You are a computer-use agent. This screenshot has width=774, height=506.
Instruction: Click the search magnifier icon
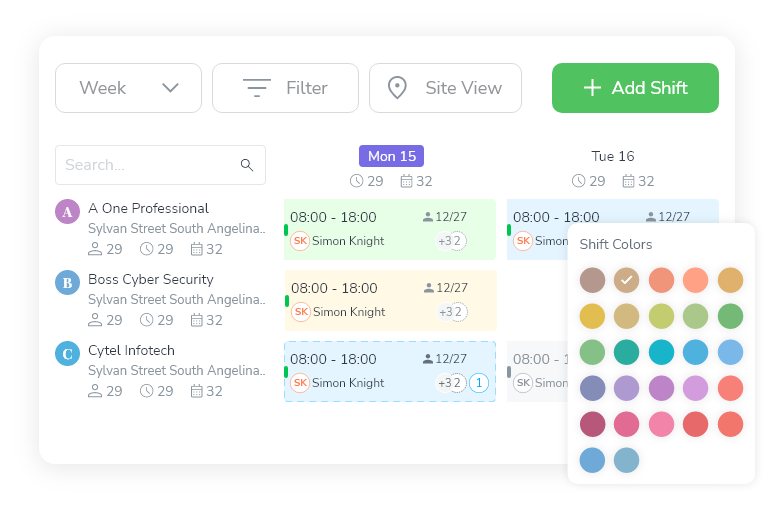pyautogui.click(x=247, y=165)
